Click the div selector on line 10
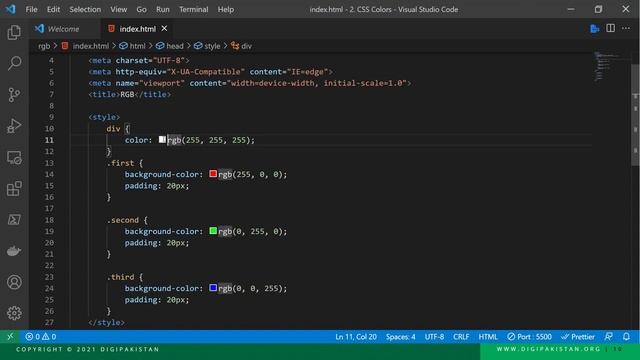 pyautogui.click(x=113, y=129)
